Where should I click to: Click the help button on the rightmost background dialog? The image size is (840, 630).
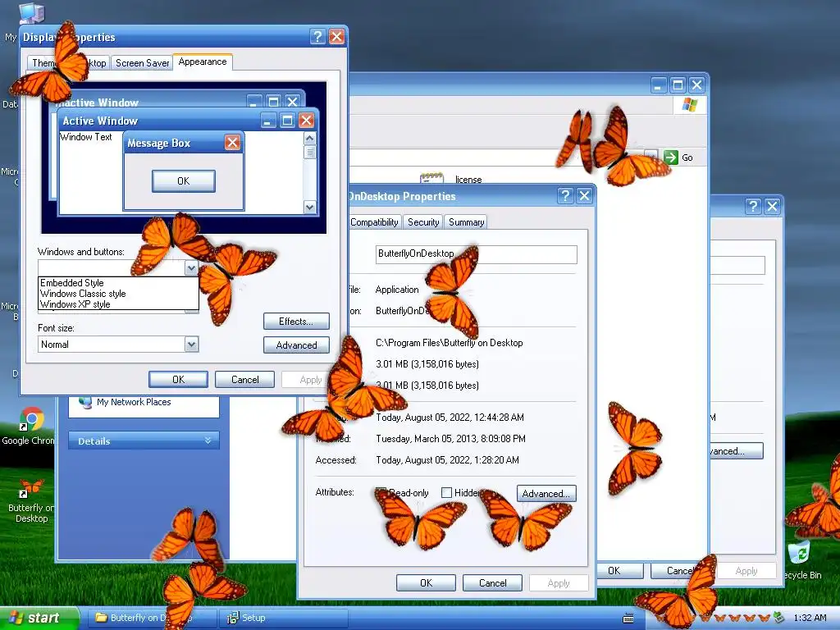pos(753,206)
